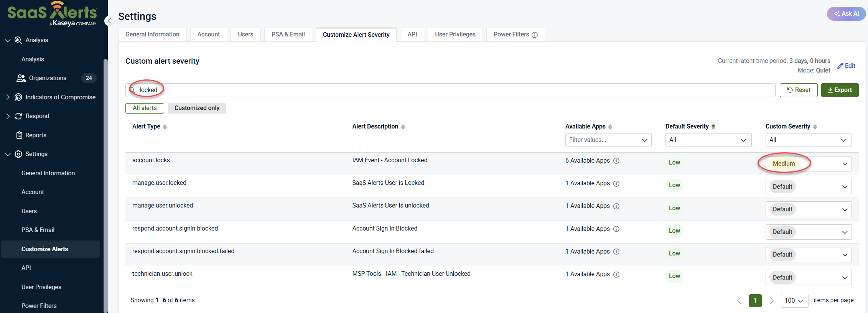Click info icon on technician.user.unlock row

(x=616, y=275)
